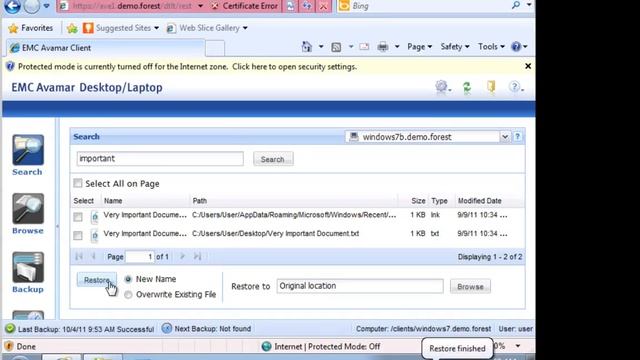Image resolution: width=640 pixels, height=360 pixels.
Task: Click the Add to Favorites Bar icon
Action: (x=72, y=28)
